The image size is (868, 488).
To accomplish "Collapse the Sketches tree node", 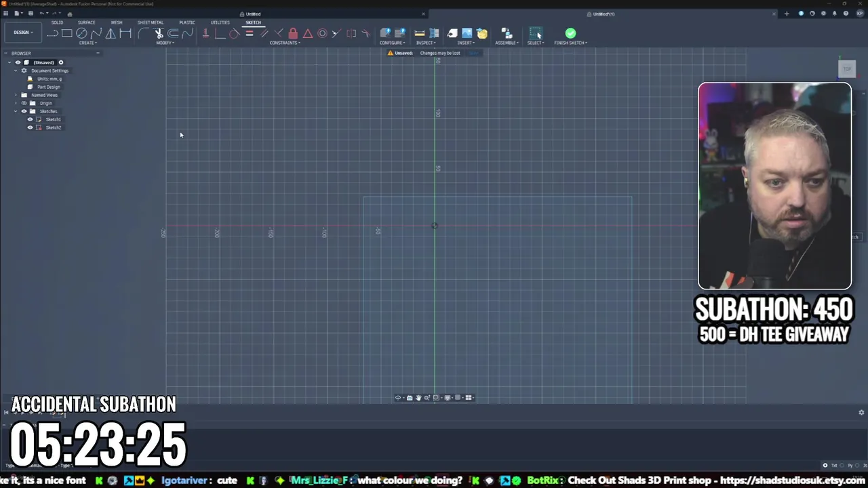I will tap(16, 111).
